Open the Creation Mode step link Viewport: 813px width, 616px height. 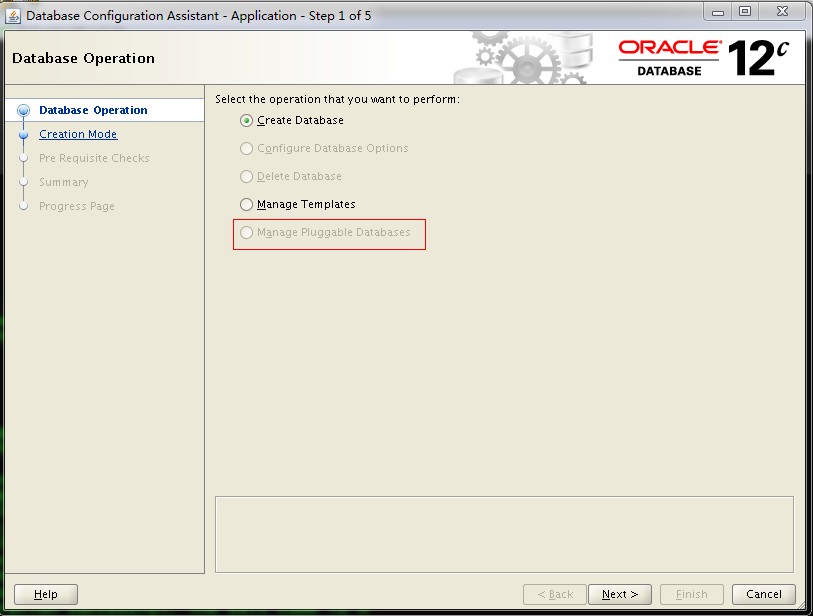pyautogui.click(x=78, y=134)
